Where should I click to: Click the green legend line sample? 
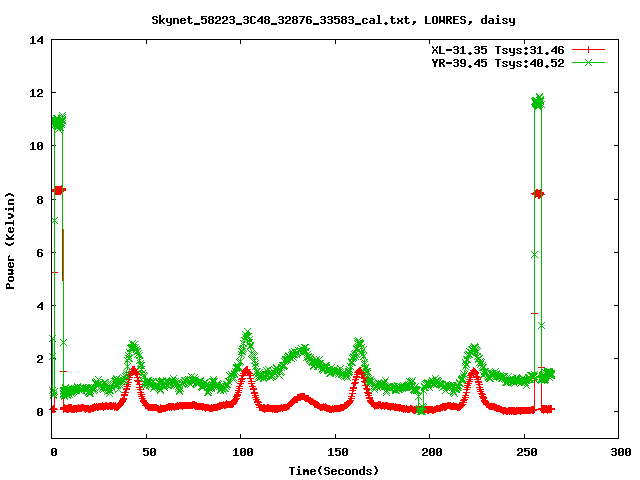588,62
